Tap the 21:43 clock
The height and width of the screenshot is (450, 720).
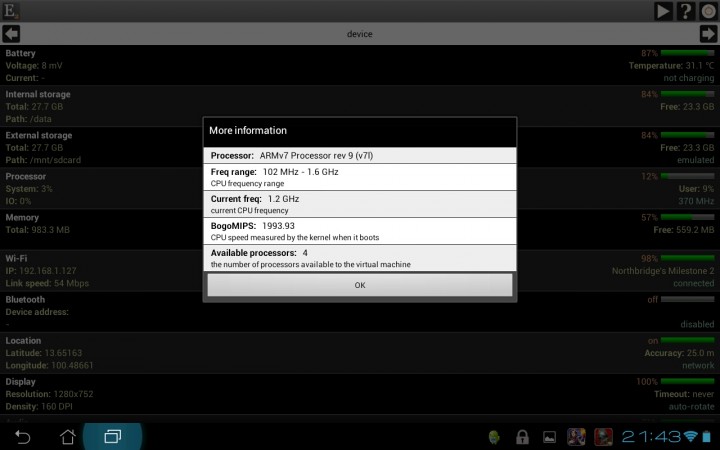click(651, 436)
